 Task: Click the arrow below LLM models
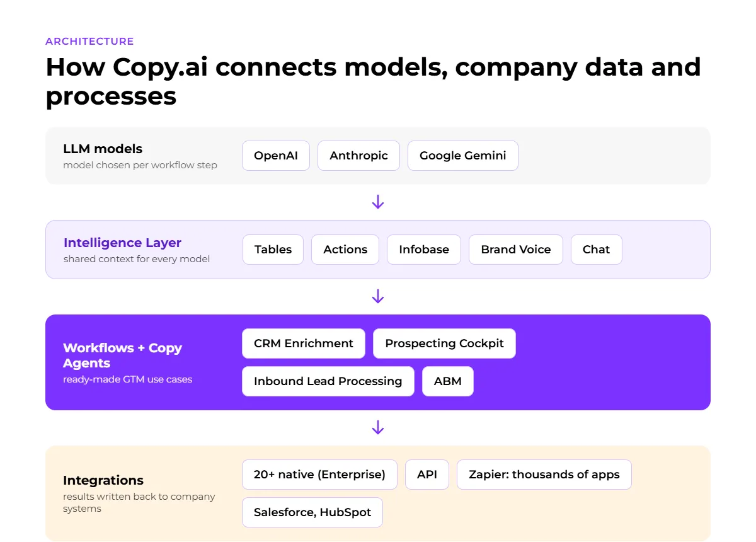click(378, 202)
